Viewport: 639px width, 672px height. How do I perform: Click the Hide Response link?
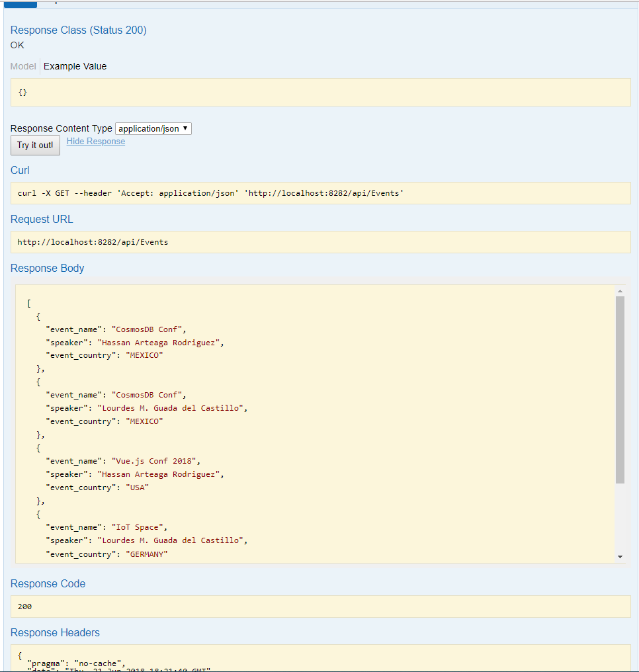point(95,142)
